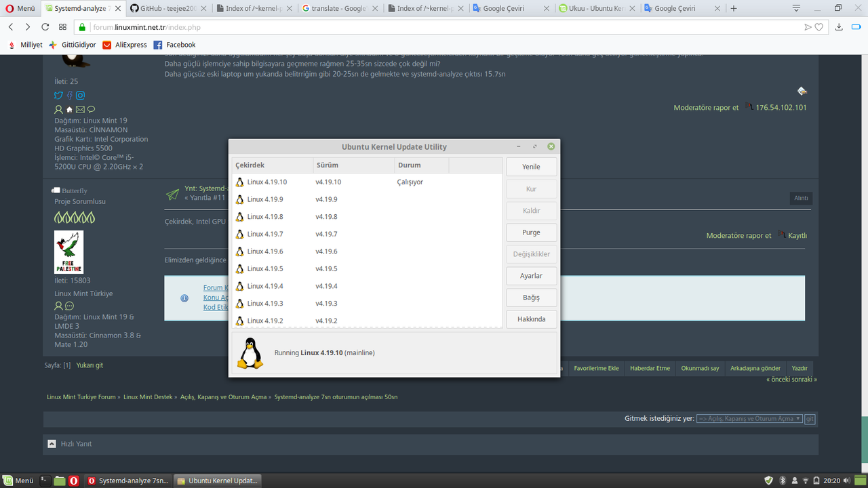Click the penguin icon for Linux 4.19.10
This screenshot has height=488, width=868.
click(239, 182)
